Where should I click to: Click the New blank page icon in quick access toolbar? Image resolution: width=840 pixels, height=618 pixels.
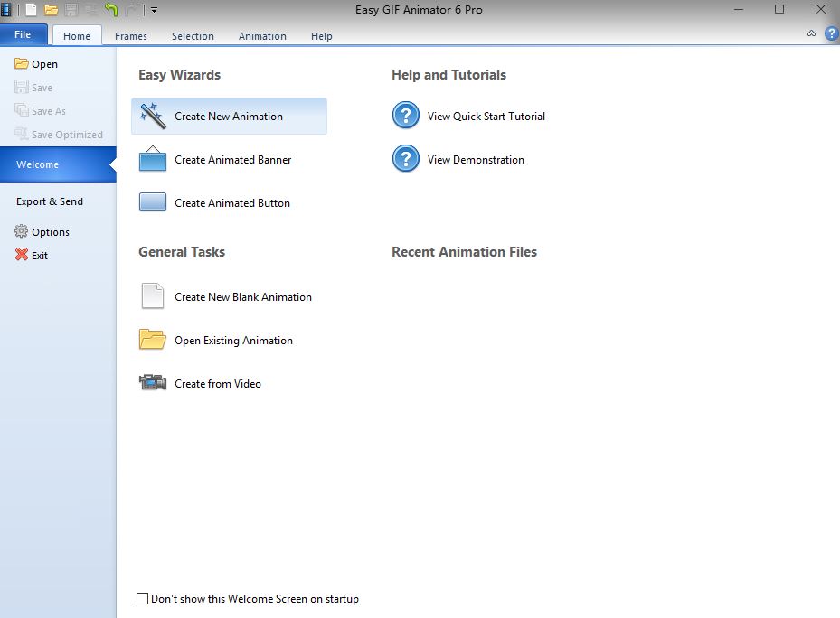31,9
